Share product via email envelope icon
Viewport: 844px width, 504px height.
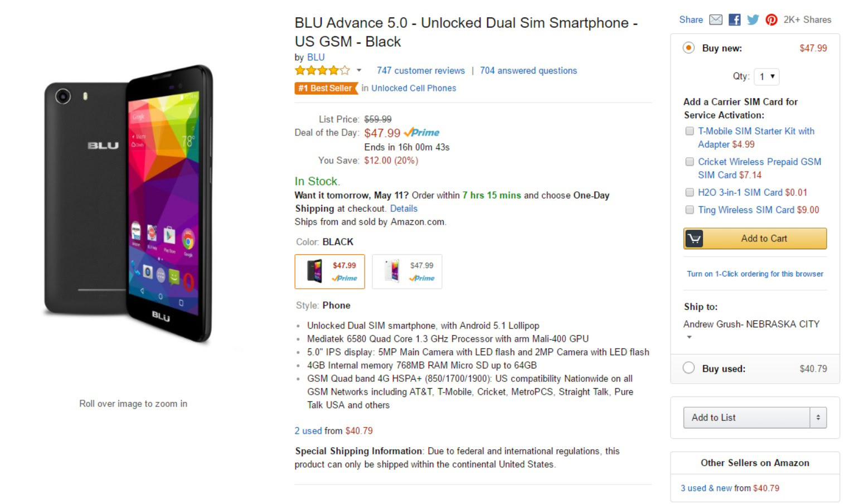coord(716,20)
